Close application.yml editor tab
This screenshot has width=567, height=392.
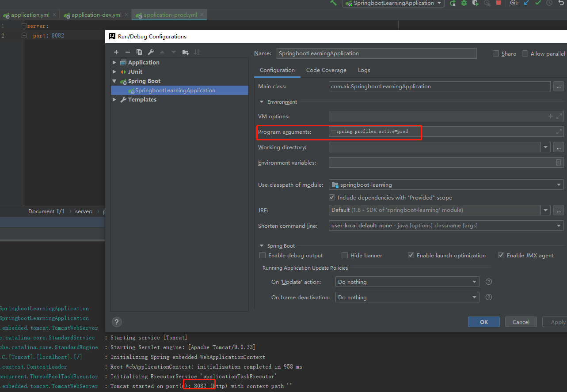[54, 15]
